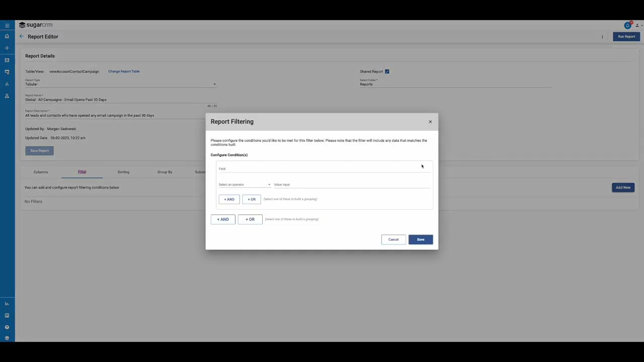Switch to the Columns tab
Image resolution: width=644 pixels, height=362 pixels.
click(41, 172)
